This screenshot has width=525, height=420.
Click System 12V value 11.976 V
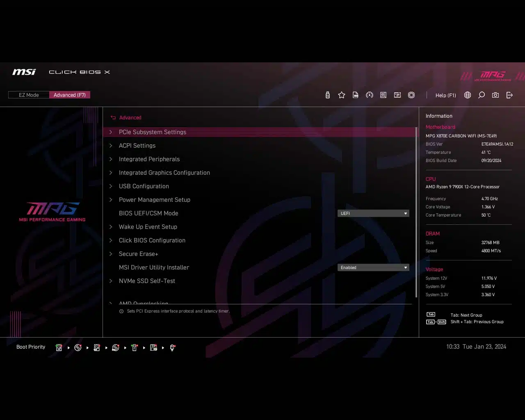[489, 278]
